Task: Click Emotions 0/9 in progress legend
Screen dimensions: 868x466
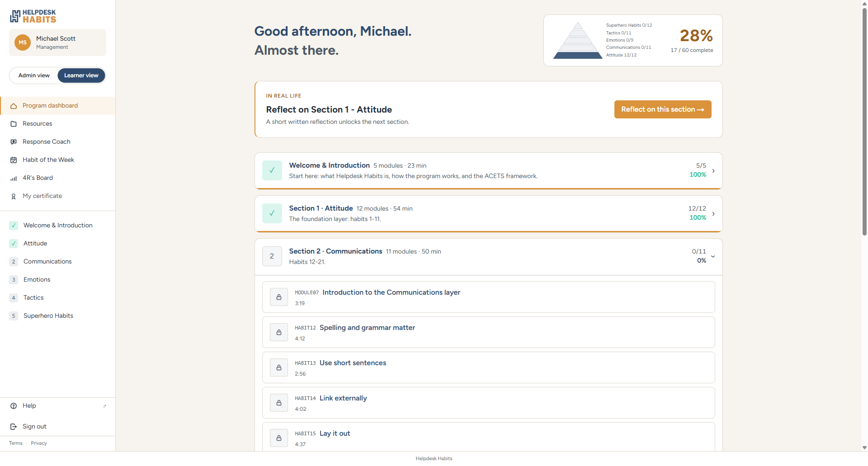Action: 619,40
